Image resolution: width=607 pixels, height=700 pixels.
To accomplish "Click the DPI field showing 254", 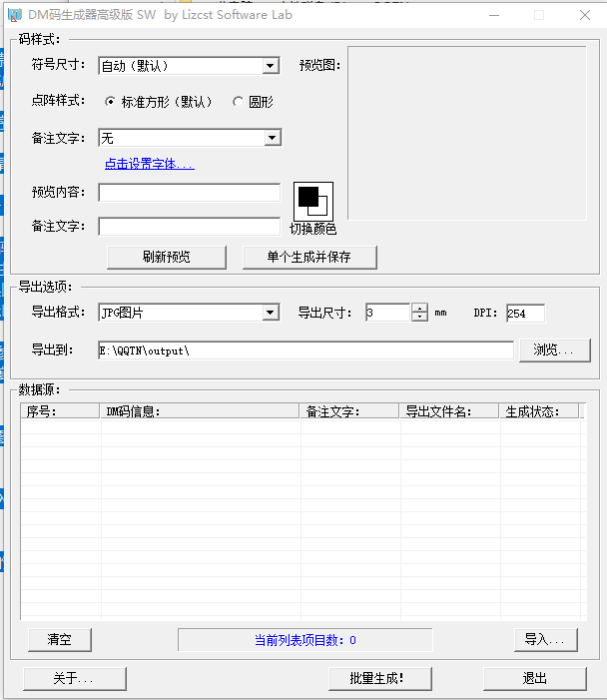I will [x=525, y=313].
